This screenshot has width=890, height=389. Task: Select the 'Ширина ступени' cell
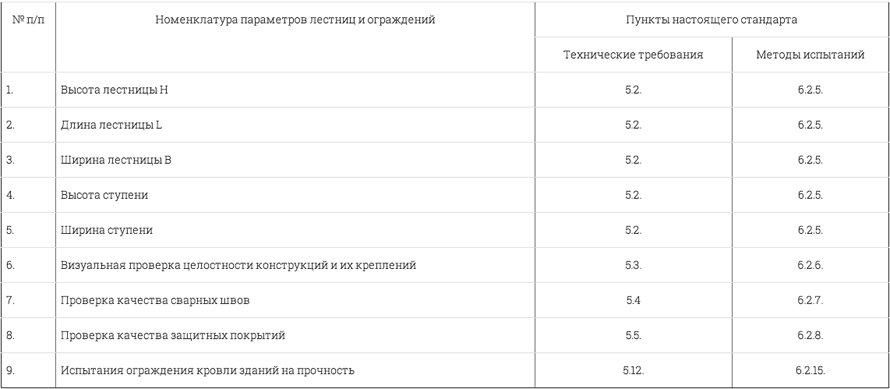[106, 230]
